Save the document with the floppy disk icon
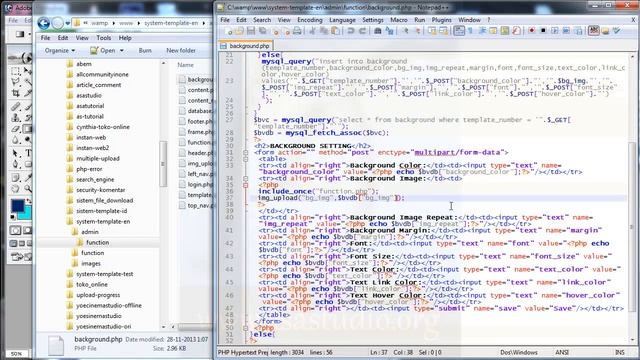 tap(251, 31)
